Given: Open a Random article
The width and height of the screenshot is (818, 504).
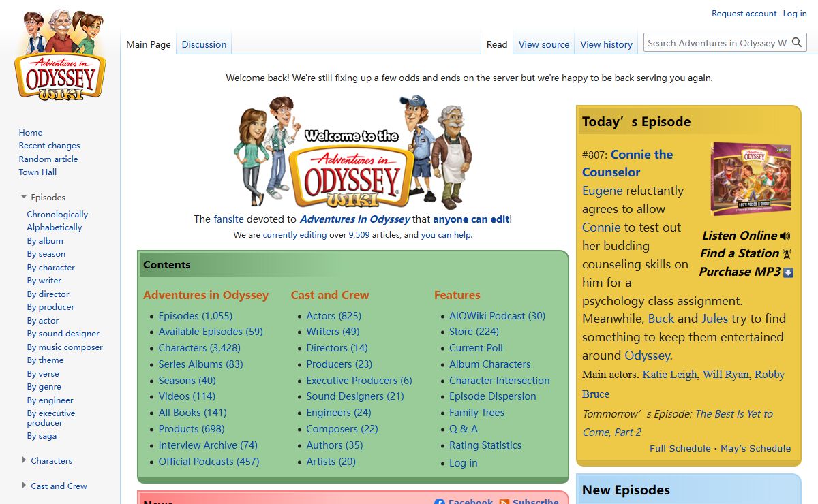Looking at the screenshot, I should pos(48,159).
